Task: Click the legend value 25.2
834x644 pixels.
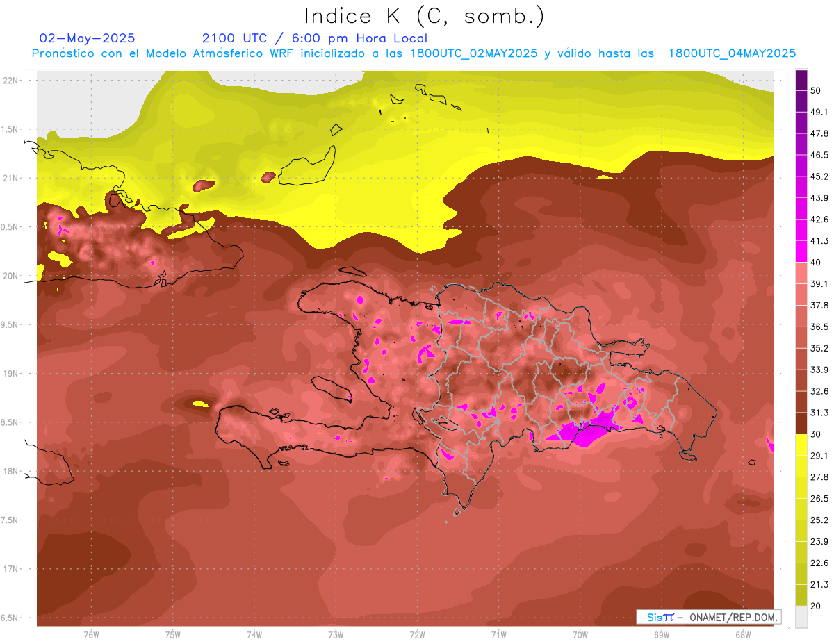Action: point(819,520)
